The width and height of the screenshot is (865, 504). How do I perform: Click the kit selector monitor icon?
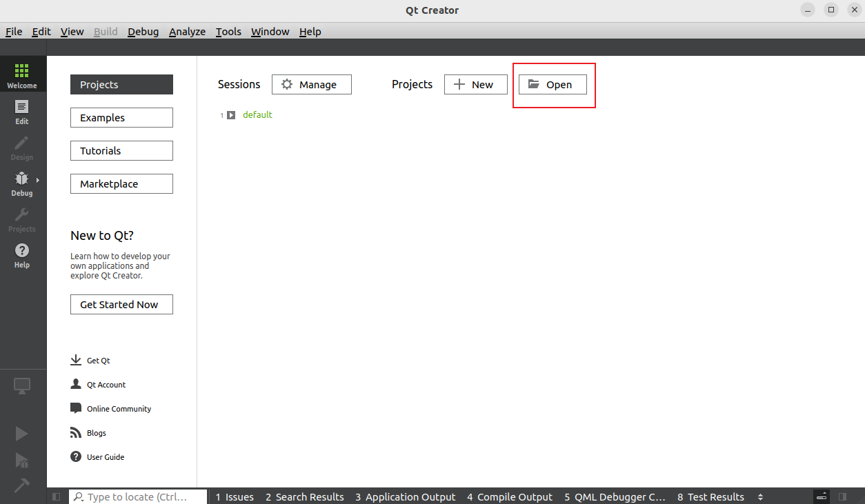pos(22,386)
